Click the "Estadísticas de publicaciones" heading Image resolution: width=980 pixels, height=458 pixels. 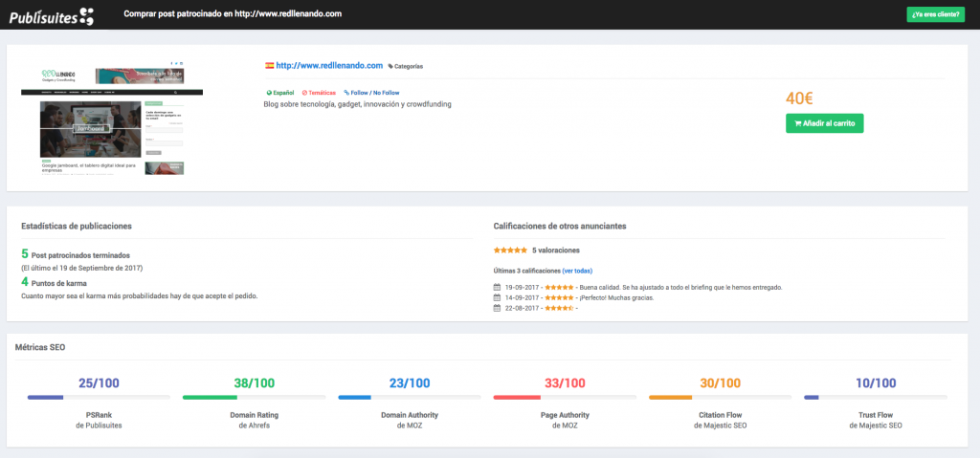pyautogui.click(x=77, y=226)
